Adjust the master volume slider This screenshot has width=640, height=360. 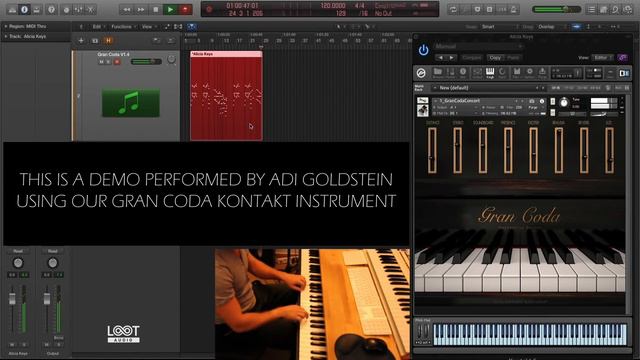(x=556, y=9)
